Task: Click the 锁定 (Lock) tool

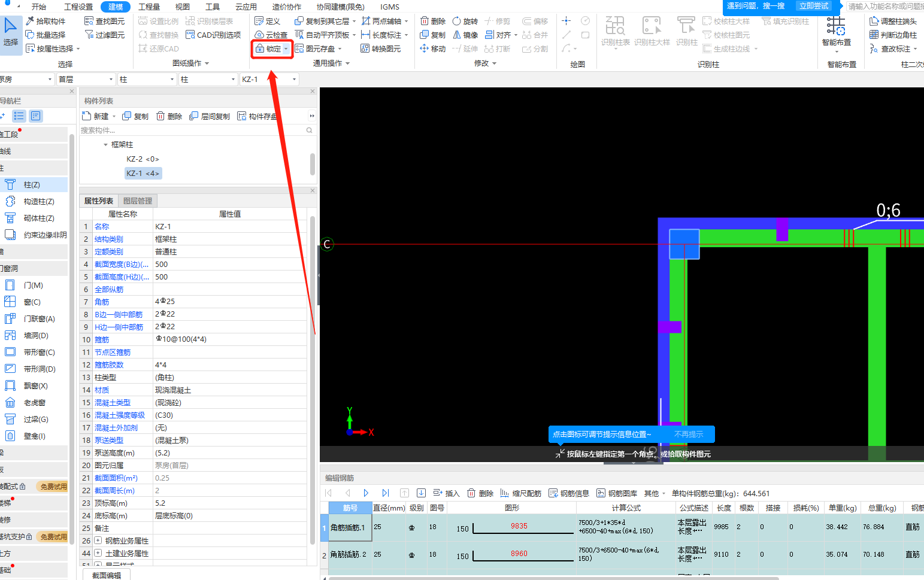Action: [x=268, y=48]
